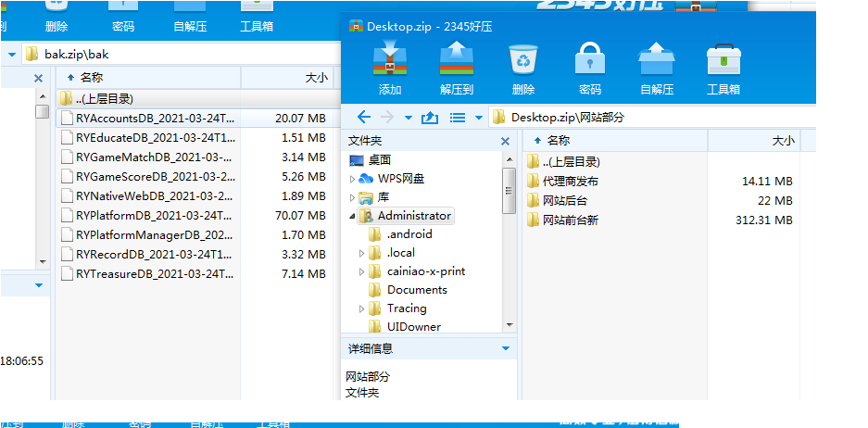Expand the .local tree node

361,253
